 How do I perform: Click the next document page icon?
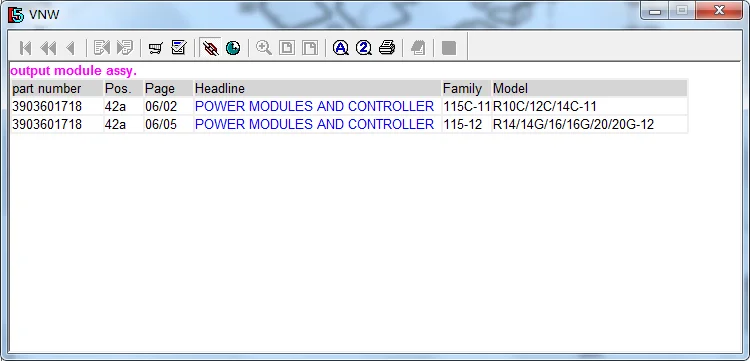pyautogui.click(x=125, y=48)
